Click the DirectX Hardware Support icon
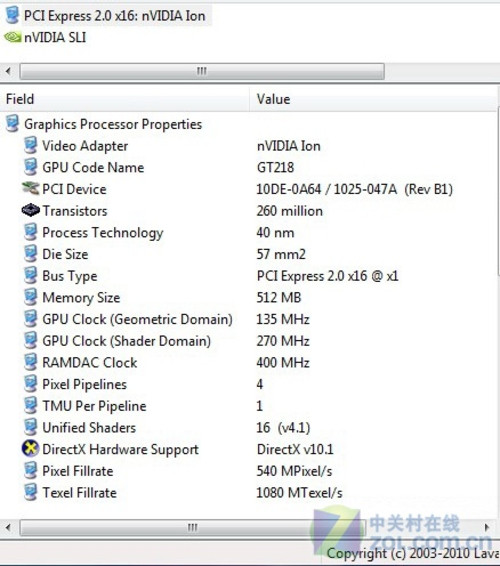The image size is (500, 566). pyautogui.click(x=30, y=449)
